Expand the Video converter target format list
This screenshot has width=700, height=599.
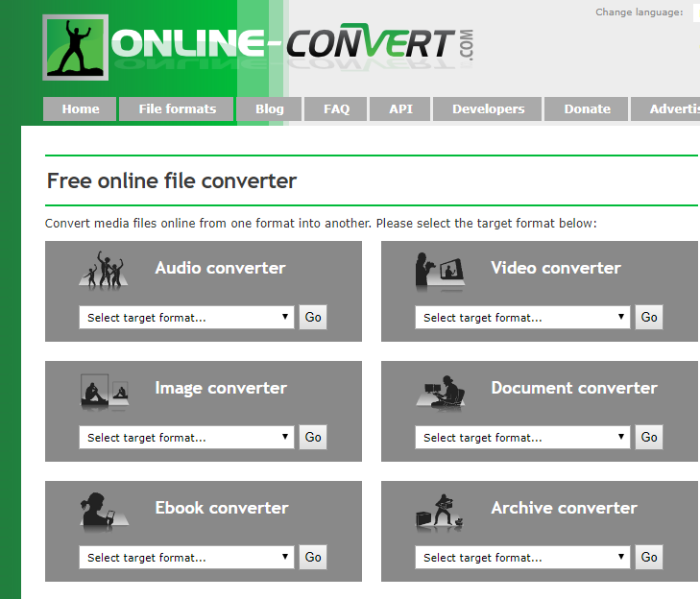[522, 318]
